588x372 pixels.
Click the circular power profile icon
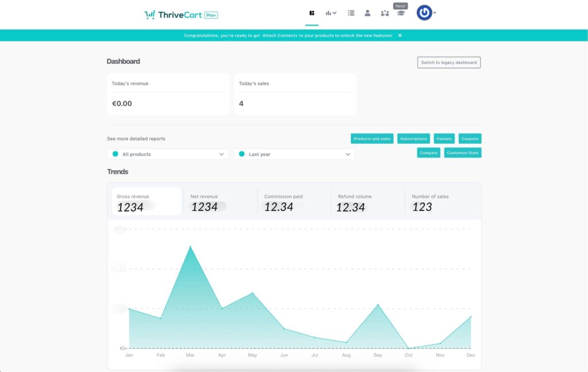(x=424, y=12)
